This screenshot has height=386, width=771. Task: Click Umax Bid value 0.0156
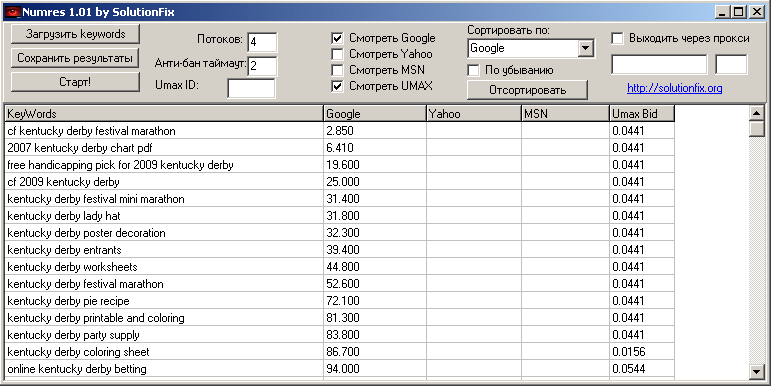[x=629, y=352]
